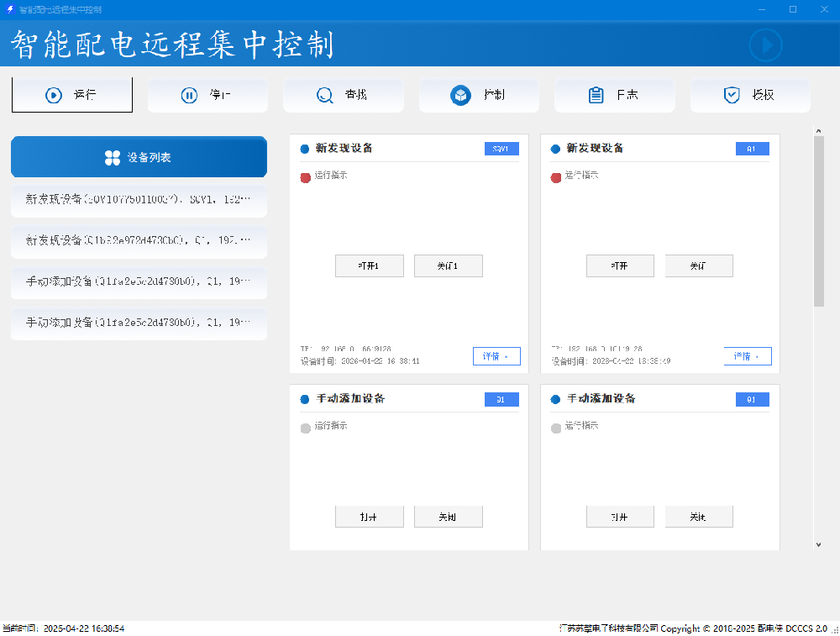The width and height of the screenshot is (840, 636).
Task: Click the scrollbar down arrow in device panel
Action: (x=819, y=544)
